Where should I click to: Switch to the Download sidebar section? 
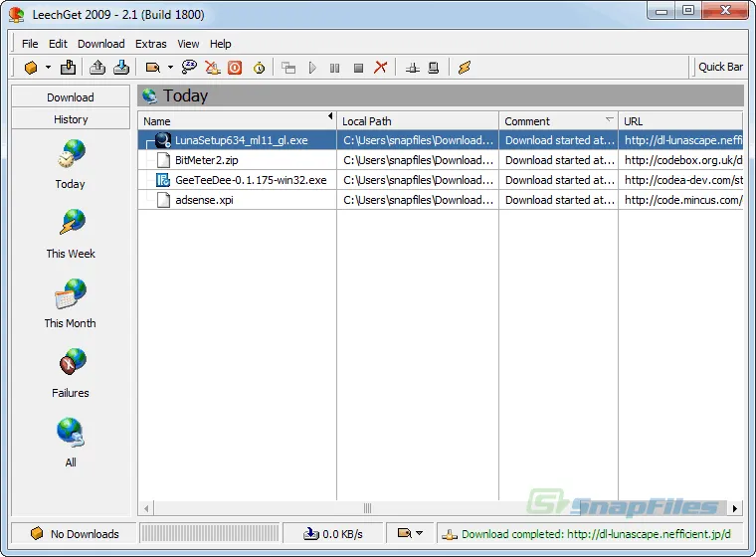(71, 96)
